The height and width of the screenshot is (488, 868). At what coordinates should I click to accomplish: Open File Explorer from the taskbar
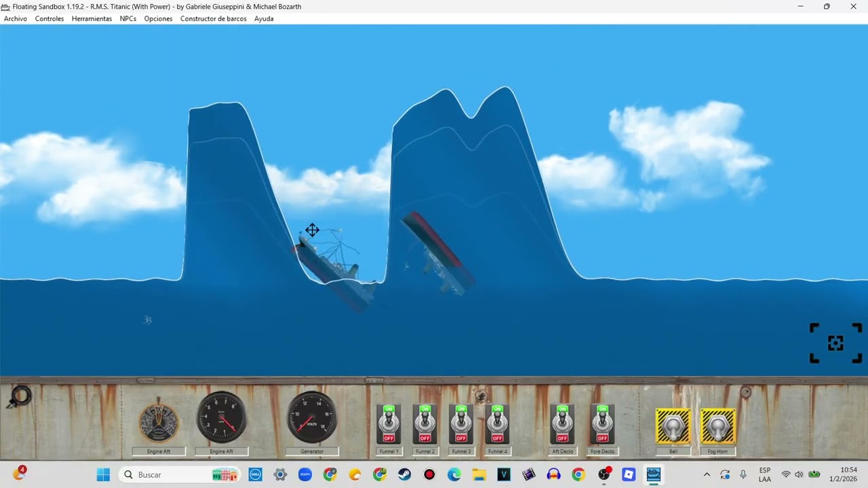point(479,474)
